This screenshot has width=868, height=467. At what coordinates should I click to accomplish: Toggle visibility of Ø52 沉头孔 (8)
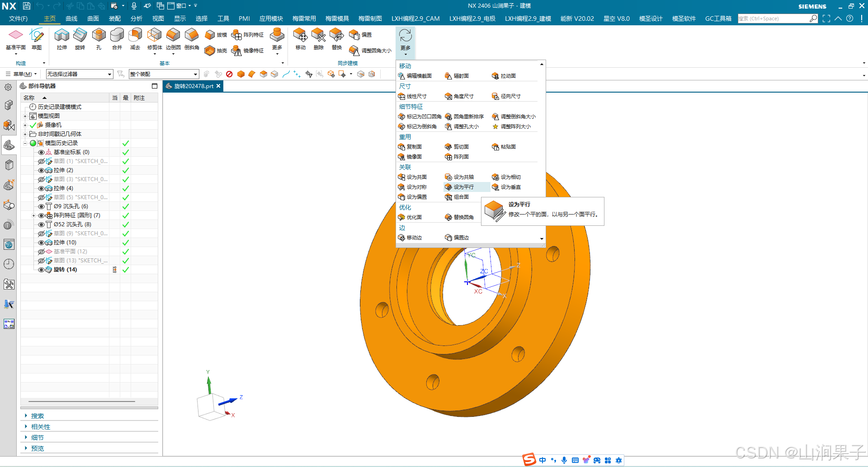point(41,224)
